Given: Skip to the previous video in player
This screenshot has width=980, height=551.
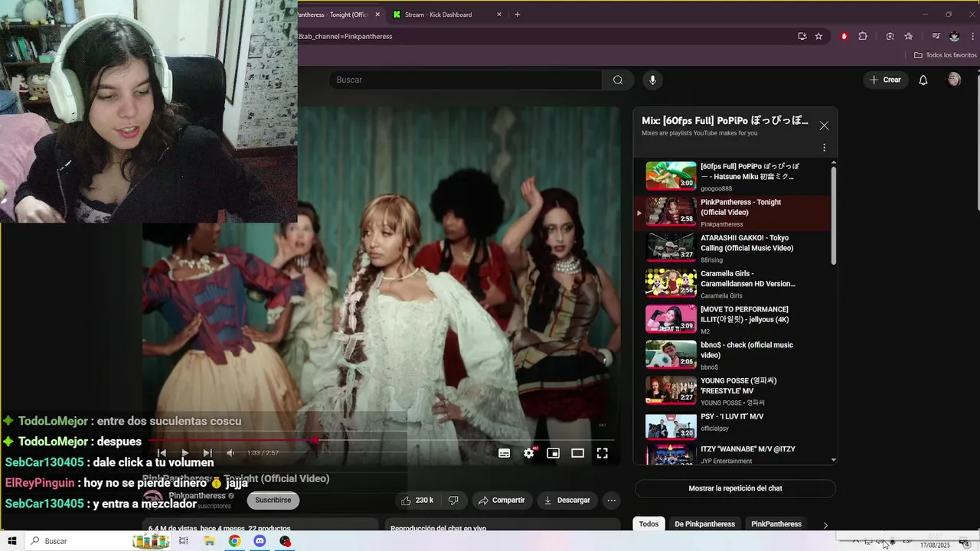Looking at the screenshot, I should [x=162, y=453].
